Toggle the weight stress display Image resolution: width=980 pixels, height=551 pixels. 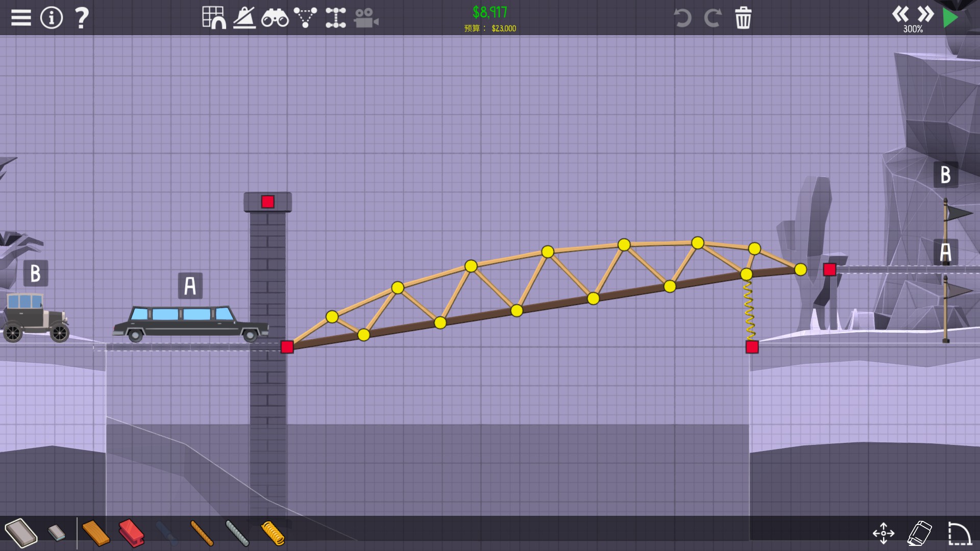(x=244, y=18)
